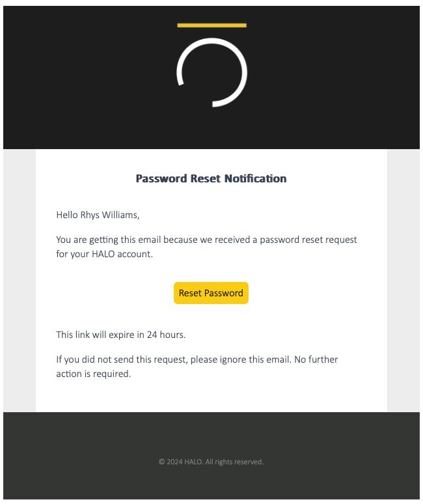423x504 pixels.
Task: Click the 'action is required' line
Action: (x=93, y=374)
